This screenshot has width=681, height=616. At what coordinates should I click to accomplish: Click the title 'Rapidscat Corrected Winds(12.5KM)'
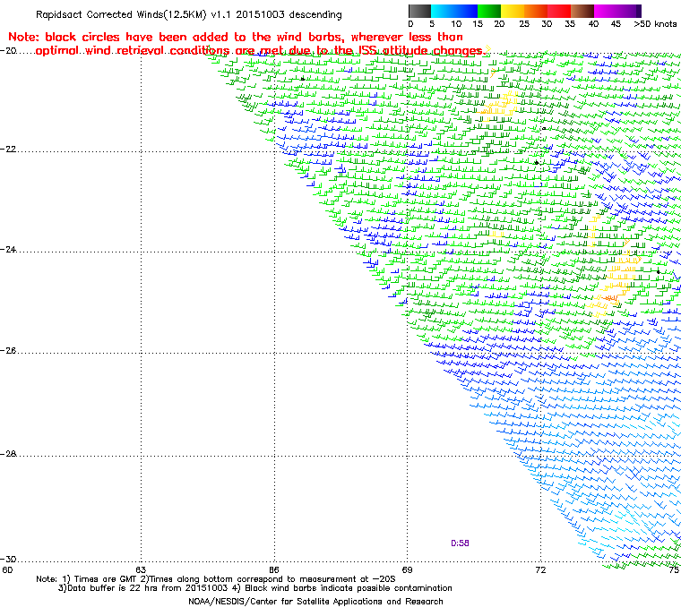click(x=121, y=14)
